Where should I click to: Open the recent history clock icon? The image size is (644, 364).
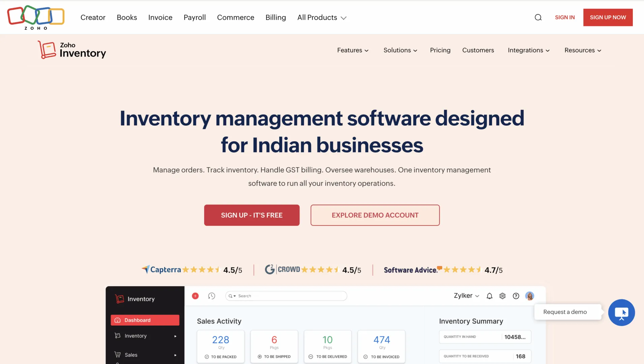click(x=212, y=296)
